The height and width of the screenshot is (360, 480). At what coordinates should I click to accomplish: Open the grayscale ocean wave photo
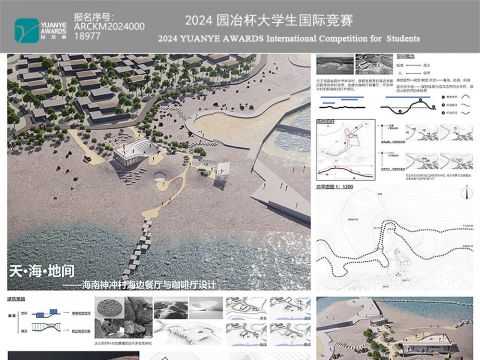pos(335,65)
